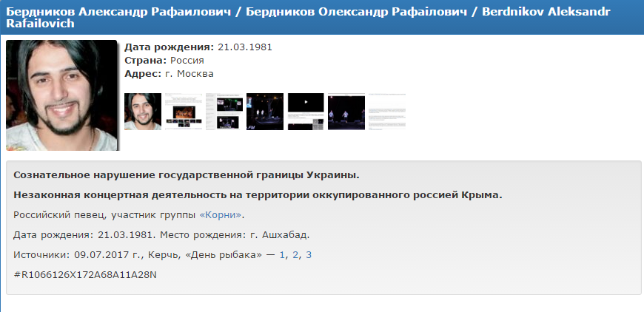Open source link 1
Image resolution: width=644 pixels, height=312 pixels.
[282, 255]
